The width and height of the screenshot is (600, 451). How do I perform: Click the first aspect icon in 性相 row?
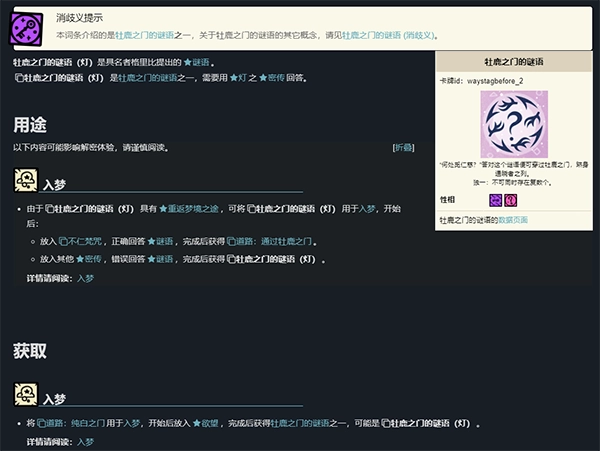click(495, 200)
